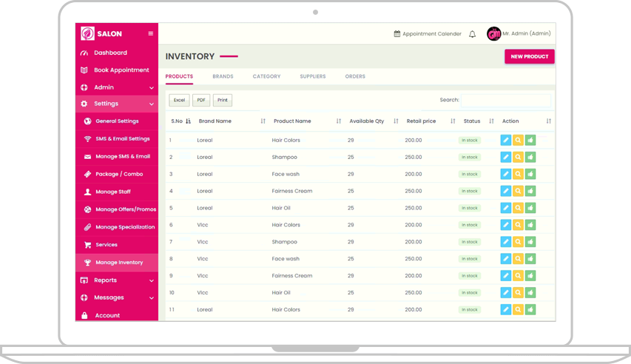The height and width of the screenshot is (364, 631).
Task: Sort table by S.No column
Action: 188,121
